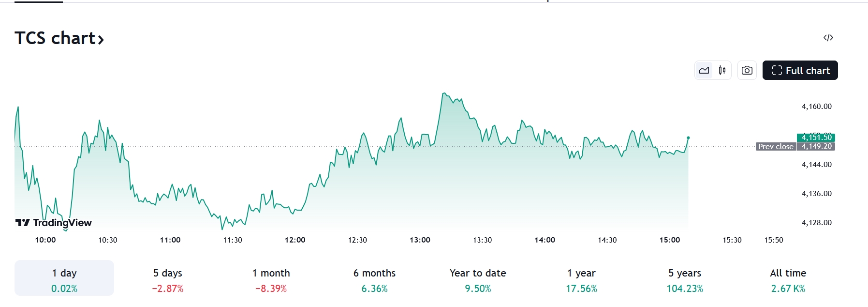
Task: Enable the highlighted area chart view
Action: [x=704, y=70]
